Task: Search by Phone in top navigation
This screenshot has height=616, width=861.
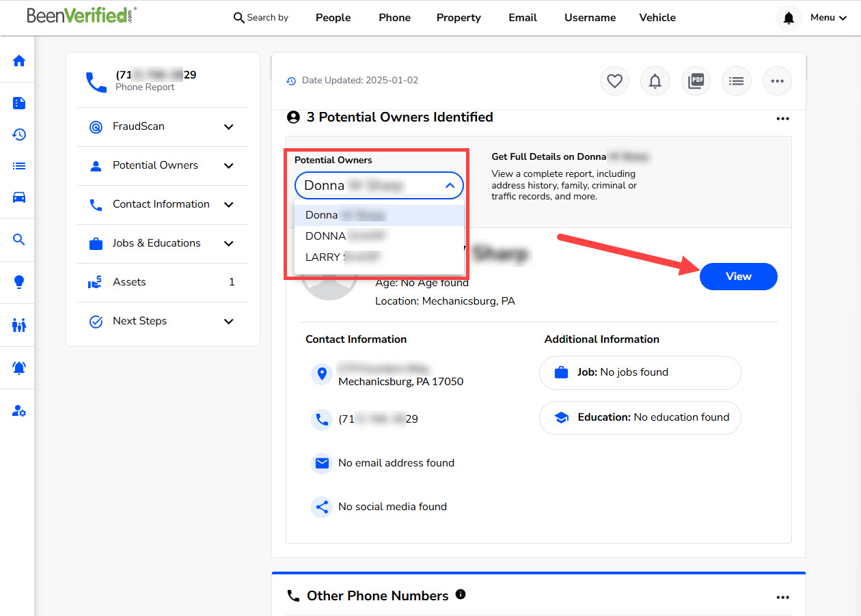Action: pyautogui.click(x=395, y=18)
